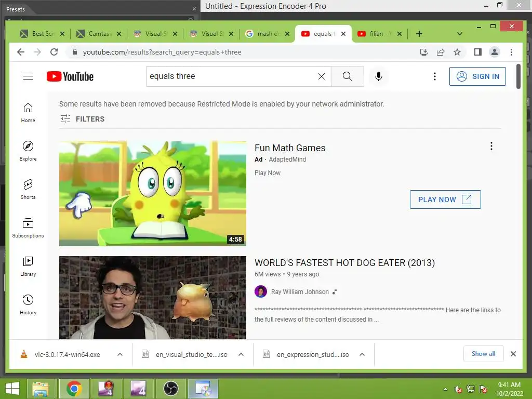Click the muted volume tray icon
This screenshot has height=399, width=532.
tap(458, 390)
